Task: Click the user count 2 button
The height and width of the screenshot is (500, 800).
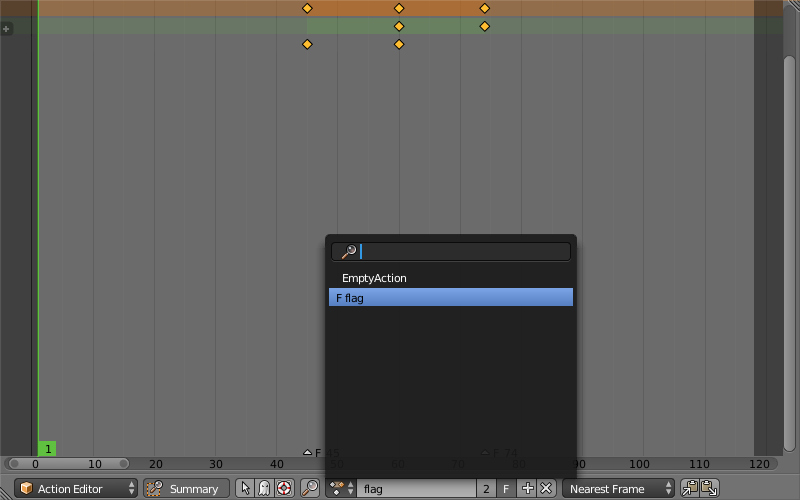Action: pyautogui.click(x=486, y=488)
